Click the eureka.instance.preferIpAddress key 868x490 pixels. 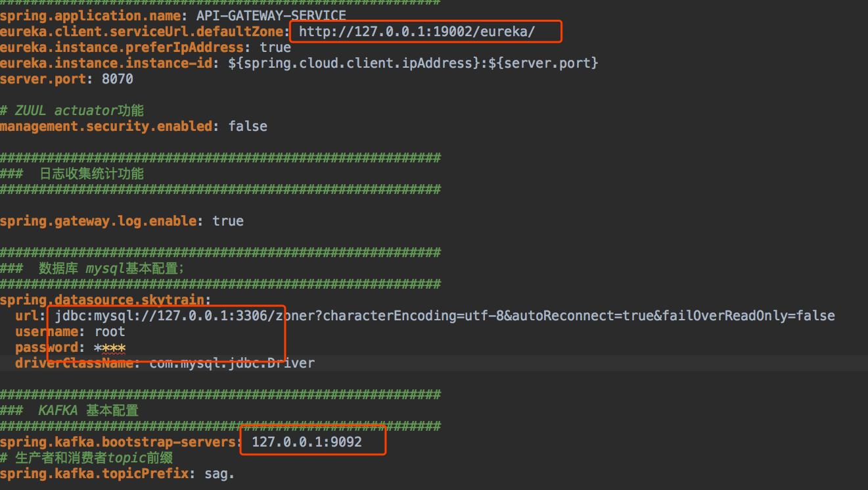(122, 47)
